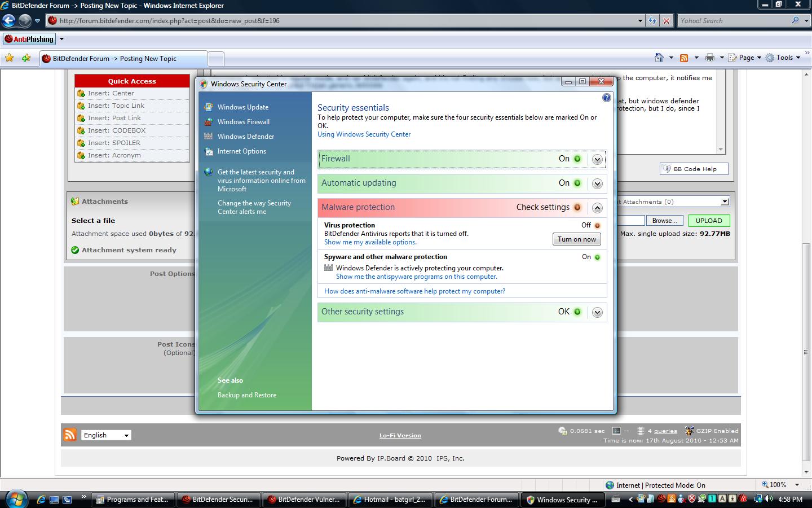Screen dimensions: 812x508
Task: Click the Windows Update sidebar icon
Action: [209, 107]
